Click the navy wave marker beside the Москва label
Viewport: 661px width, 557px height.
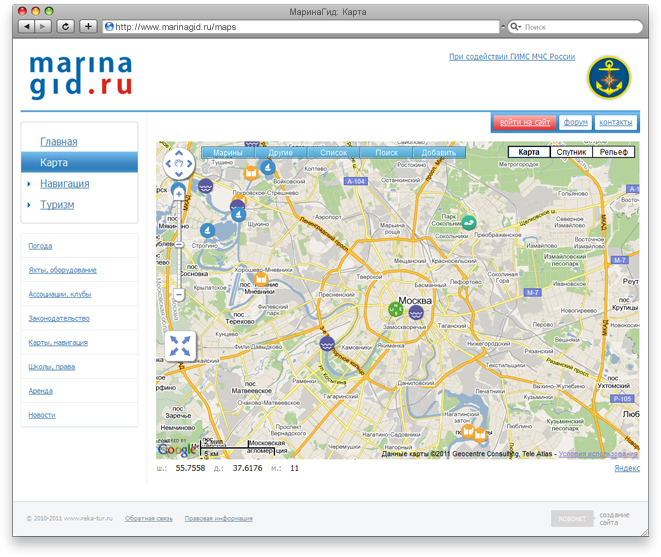coord(416,312)
